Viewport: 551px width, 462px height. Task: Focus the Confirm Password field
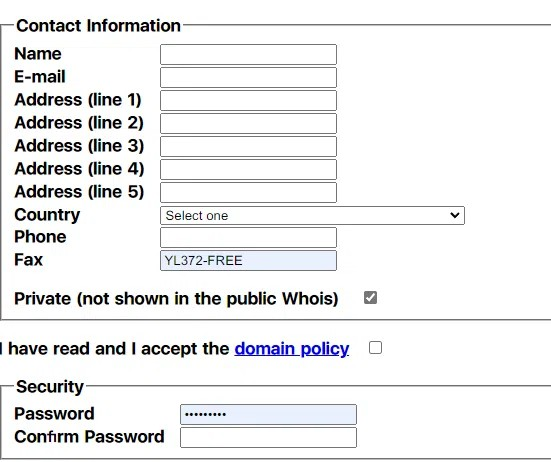pyautogui.click(x=268, y=437)
